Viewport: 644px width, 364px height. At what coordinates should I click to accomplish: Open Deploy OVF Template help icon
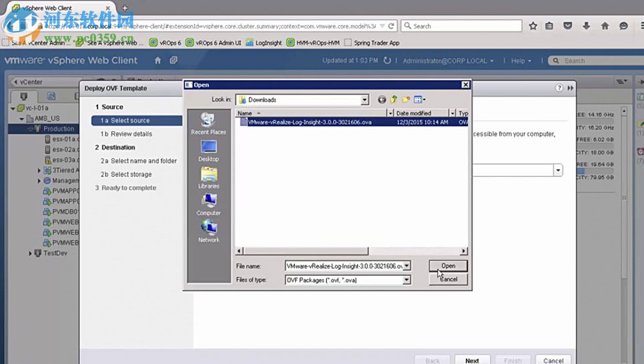point(559,88)
